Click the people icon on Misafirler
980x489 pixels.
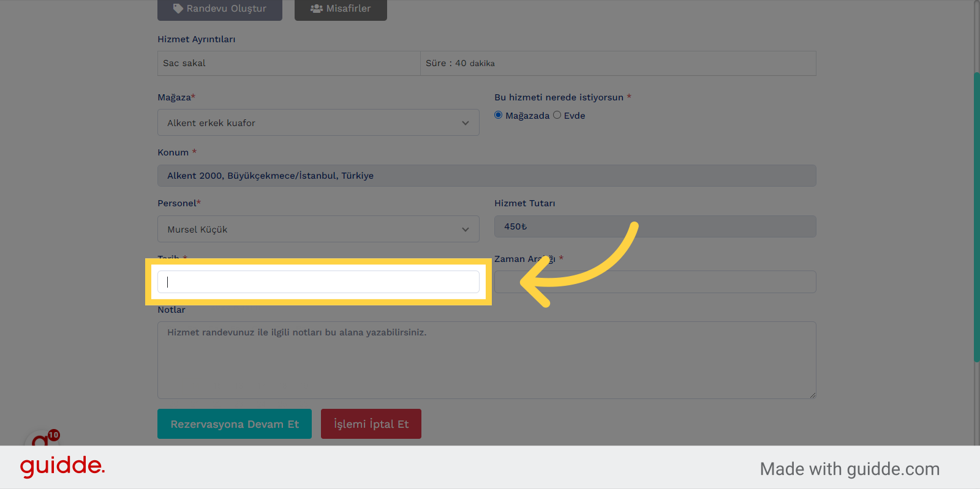tap(317, 9)
